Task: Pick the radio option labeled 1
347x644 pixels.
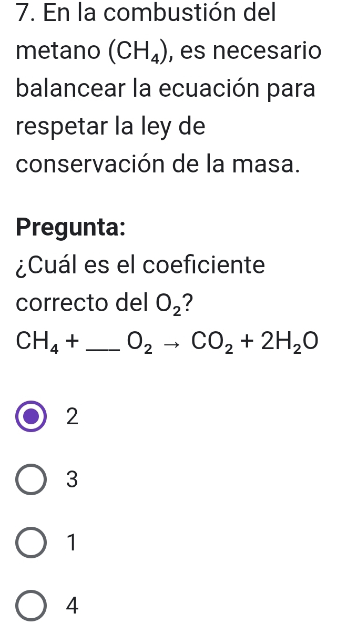Action: 31,542
